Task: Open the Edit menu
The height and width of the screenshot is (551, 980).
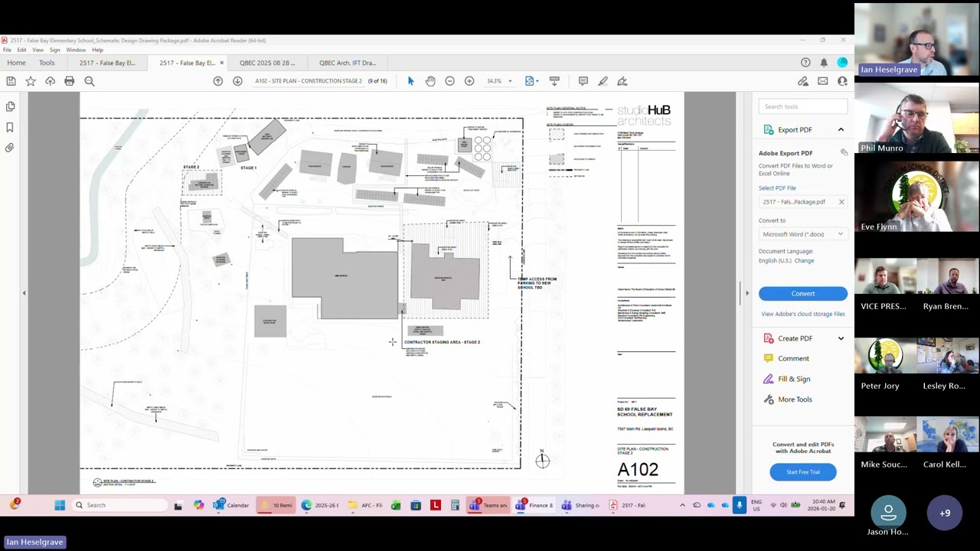Action: pyautogui.click(x=21, y=51)
